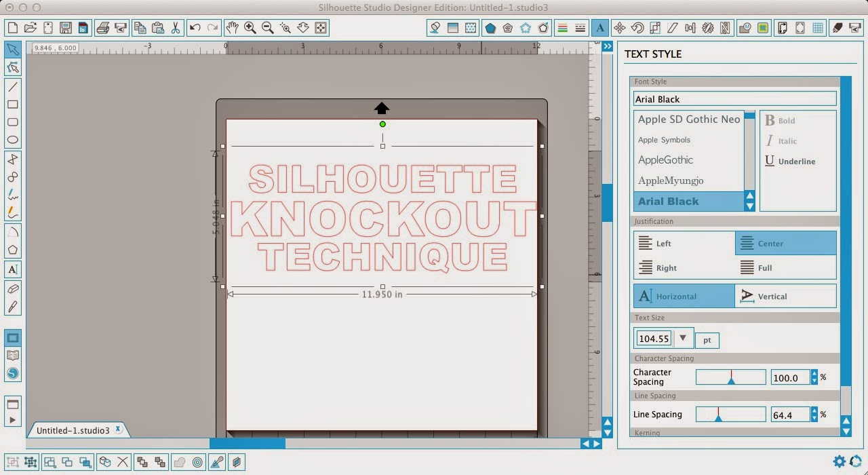Image resolution: width=868 pixels, height=475 pixels.
Task: Open the Rotate options panel
Action: point(637,28)
